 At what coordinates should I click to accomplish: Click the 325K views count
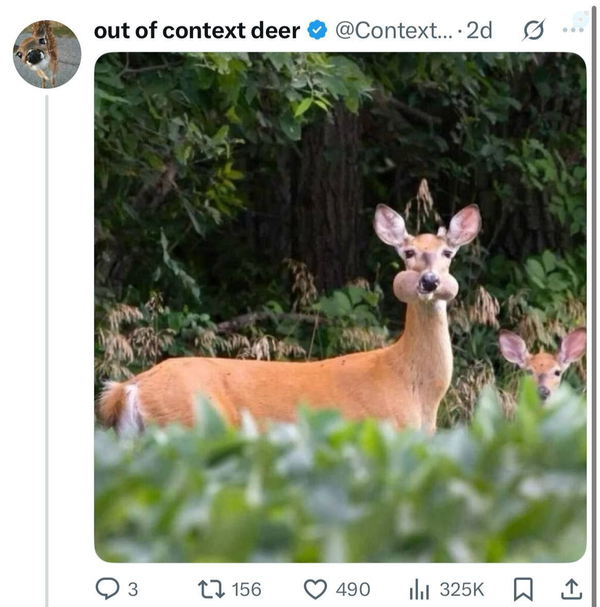461,589
